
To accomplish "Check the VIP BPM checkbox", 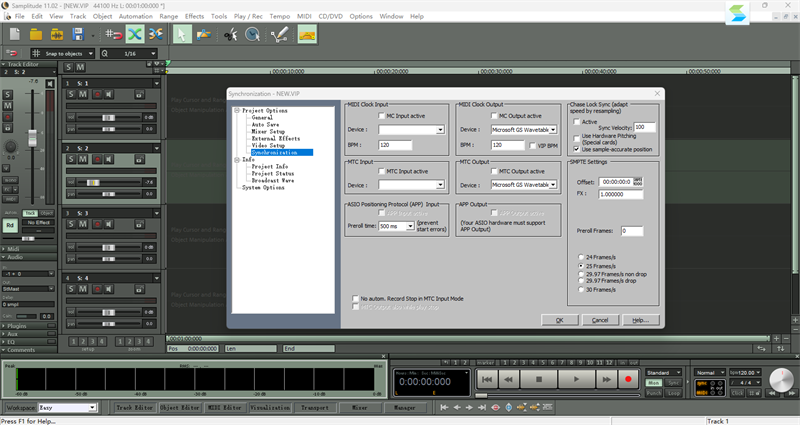I will point(532,144).
